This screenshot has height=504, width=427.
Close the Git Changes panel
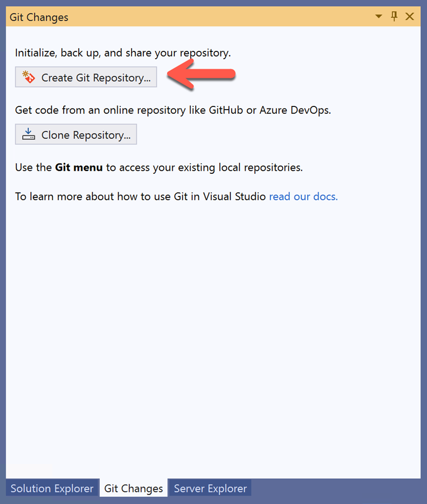410,16
